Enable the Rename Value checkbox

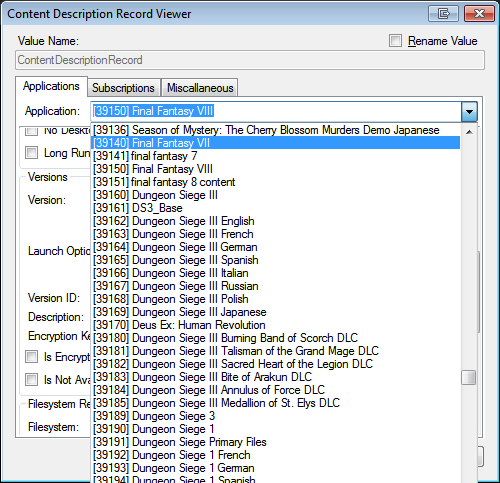[395, 41]
